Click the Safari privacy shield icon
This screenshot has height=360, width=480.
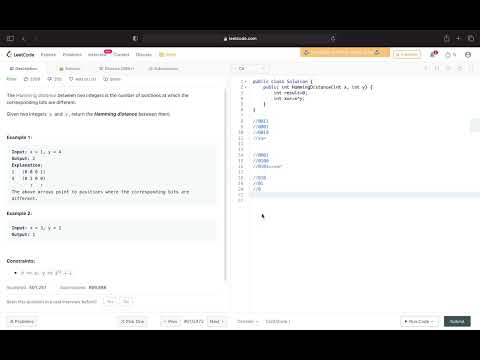(x=135, y=38)
